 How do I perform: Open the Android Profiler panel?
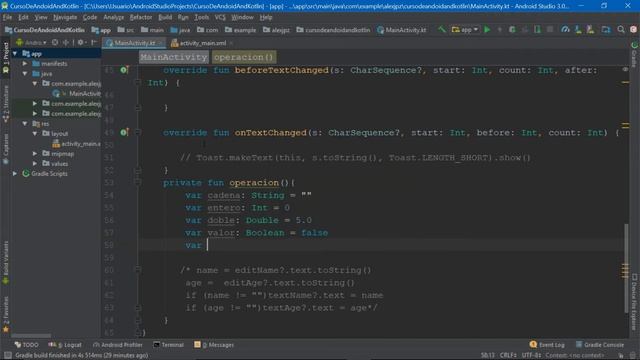(118, 345)
